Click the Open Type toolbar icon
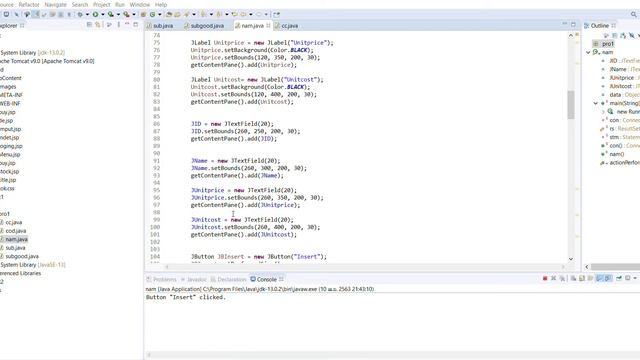The image size is (640, 360). tap(169, 14)
